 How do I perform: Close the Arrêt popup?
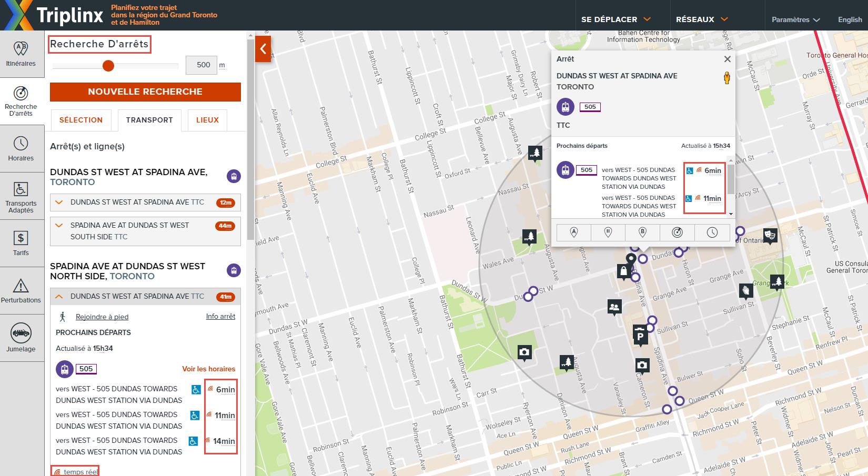pos(727,59)
